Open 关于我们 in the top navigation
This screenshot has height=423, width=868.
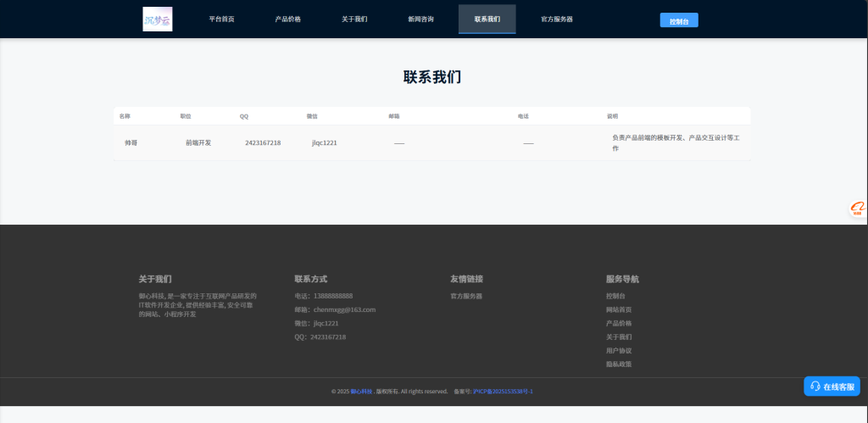pyautogui.click(x=354, y=19)
